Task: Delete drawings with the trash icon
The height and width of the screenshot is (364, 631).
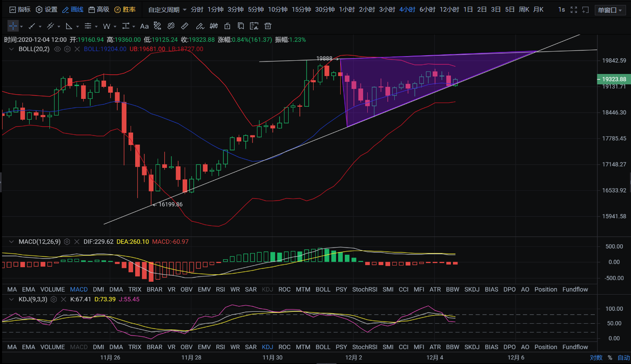Action: point(268,26)
